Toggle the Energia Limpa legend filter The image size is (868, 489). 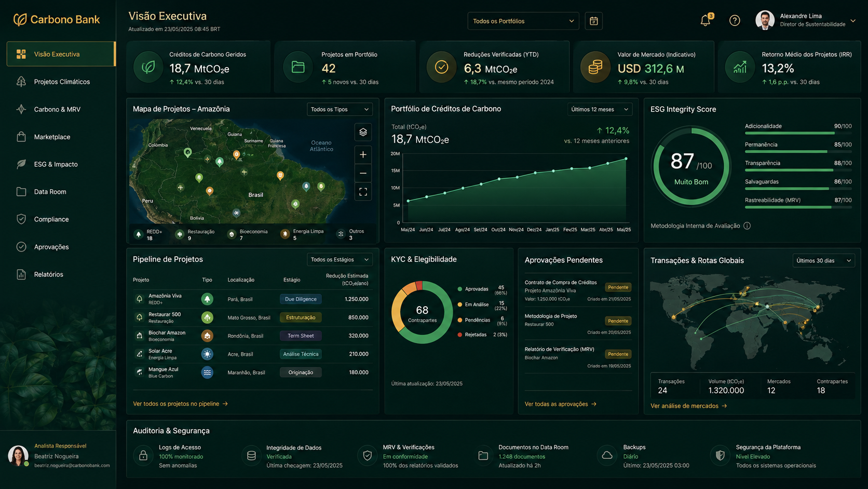302,235
